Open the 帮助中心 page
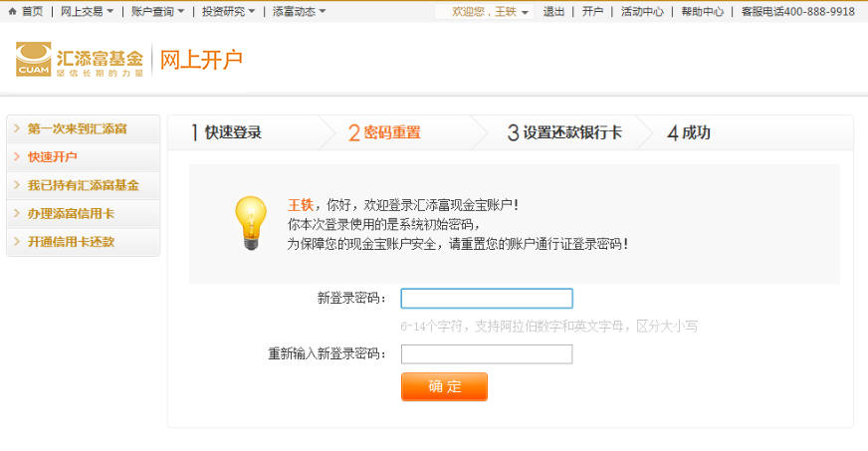This screenshot has height=451, width=868. [702, 11]
